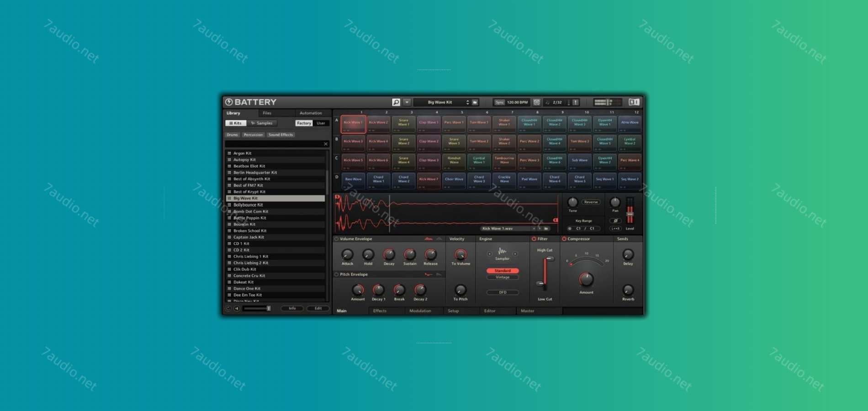Click the red S start marker on waveform
Screen dimensions: 868x411
click(x=337, y=197)
